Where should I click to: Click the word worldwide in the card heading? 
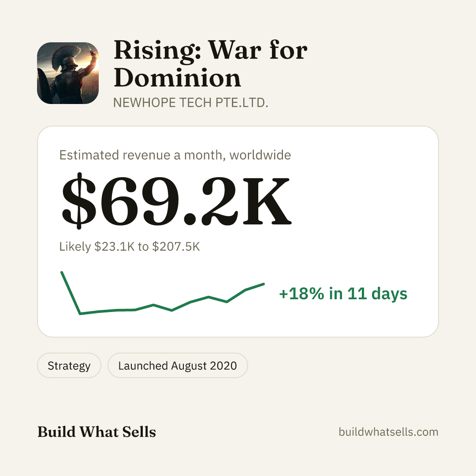pos(260,155)
